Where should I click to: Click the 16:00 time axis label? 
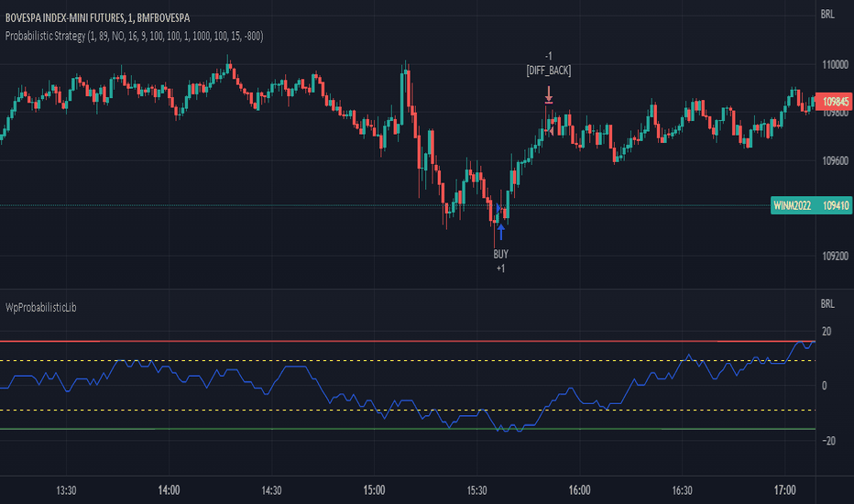pyautogui.click(x=579, y=490)
